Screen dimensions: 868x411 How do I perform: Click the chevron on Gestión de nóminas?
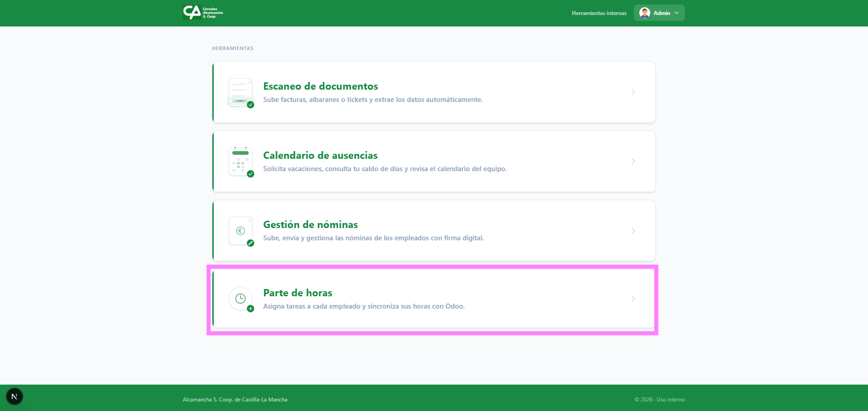[x=633, y=231]
